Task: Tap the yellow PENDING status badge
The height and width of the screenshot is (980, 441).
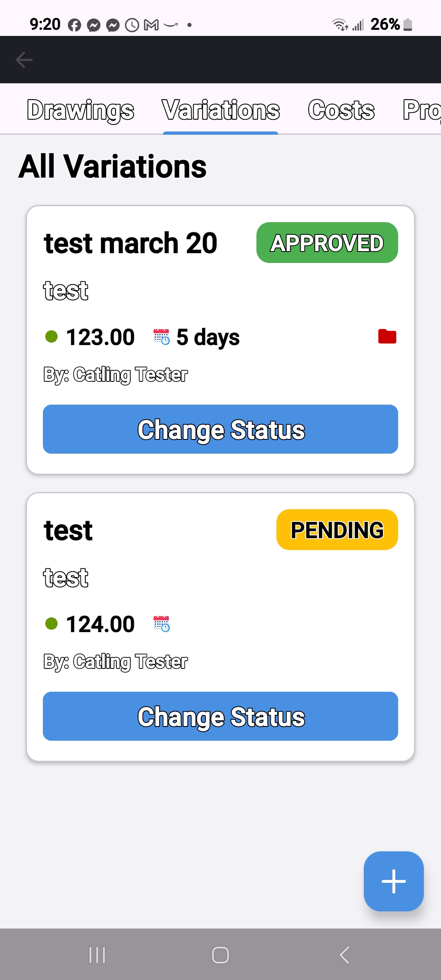Action: pyautogui.click(x=337, y=530)
